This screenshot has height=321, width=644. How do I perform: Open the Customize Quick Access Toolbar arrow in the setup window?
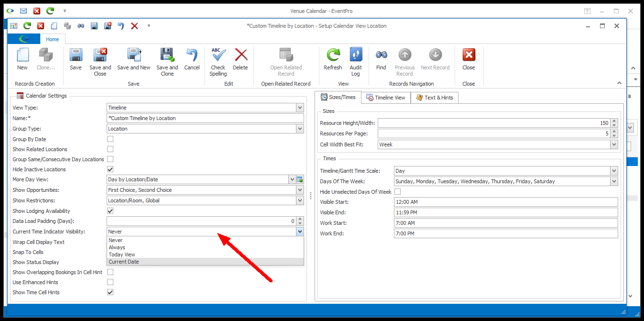[x=149, y=26]
